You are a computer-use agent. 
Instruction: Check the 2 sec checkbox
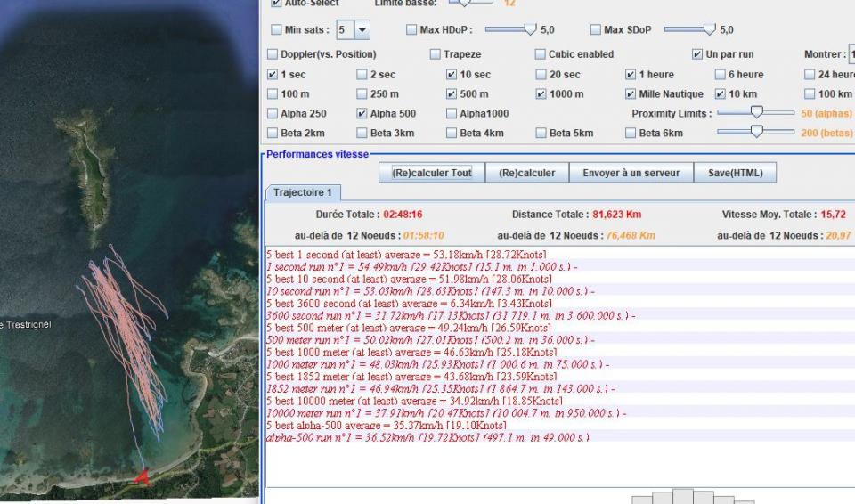(362, 74)
